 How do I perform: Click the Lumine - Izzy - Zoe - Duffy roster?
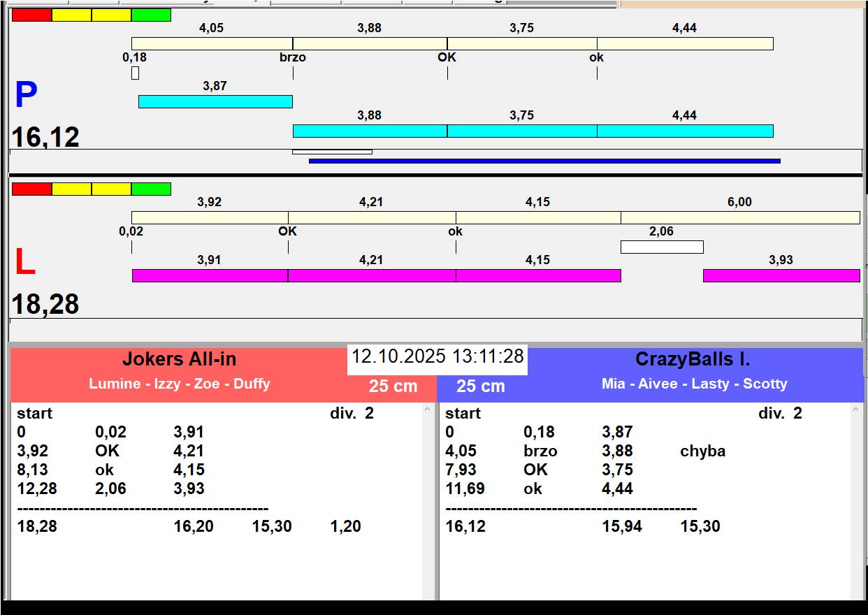pos(179,384)
